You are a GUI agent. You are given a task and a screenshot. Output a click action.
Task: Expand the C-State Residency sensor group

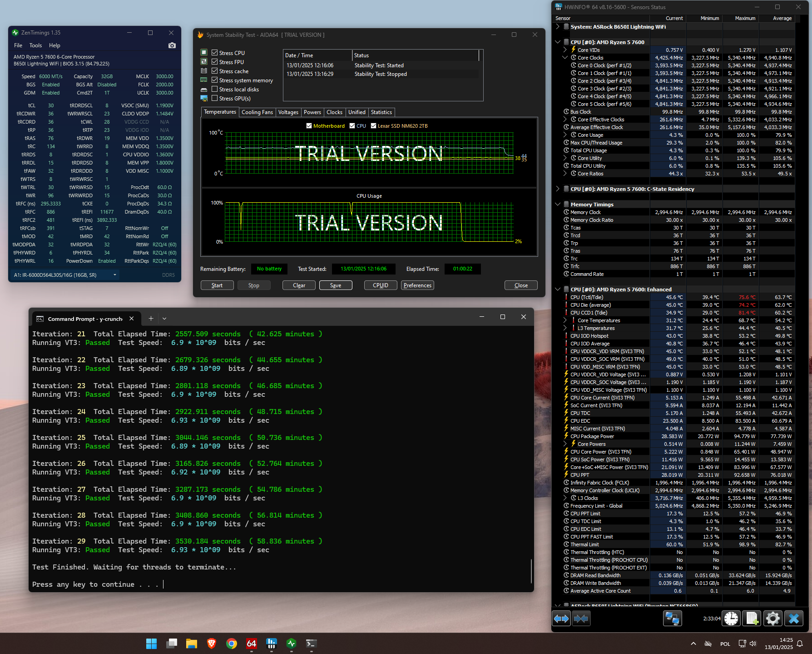pyautogui.click(x=558, y=189)
